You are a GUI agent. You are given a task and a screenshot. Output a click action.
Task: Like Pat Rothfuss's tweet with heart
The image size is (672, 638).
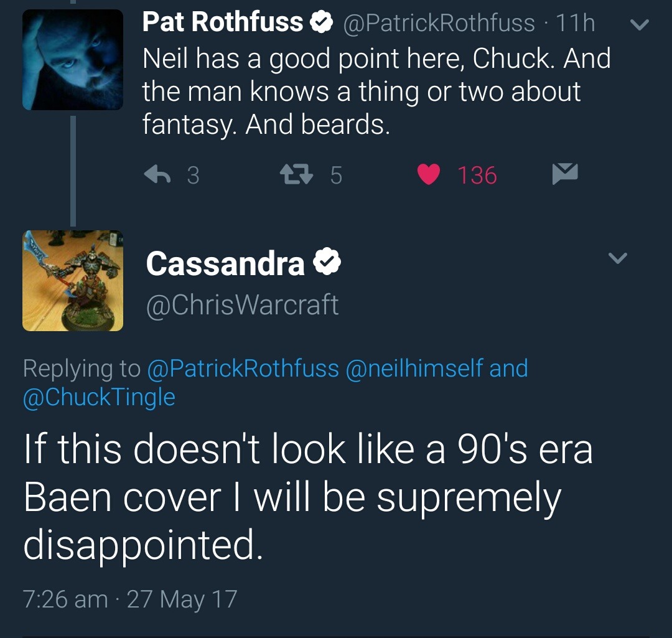click(x=428, y=175)
